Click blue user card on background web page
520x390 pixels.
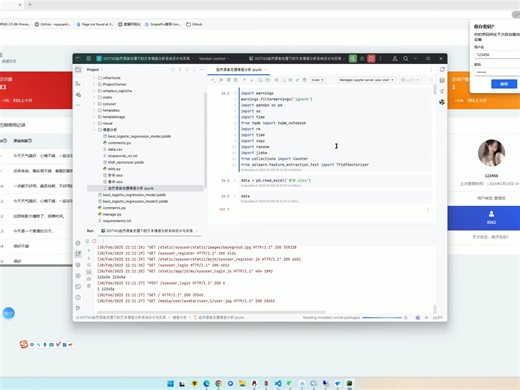click(484, 218)
